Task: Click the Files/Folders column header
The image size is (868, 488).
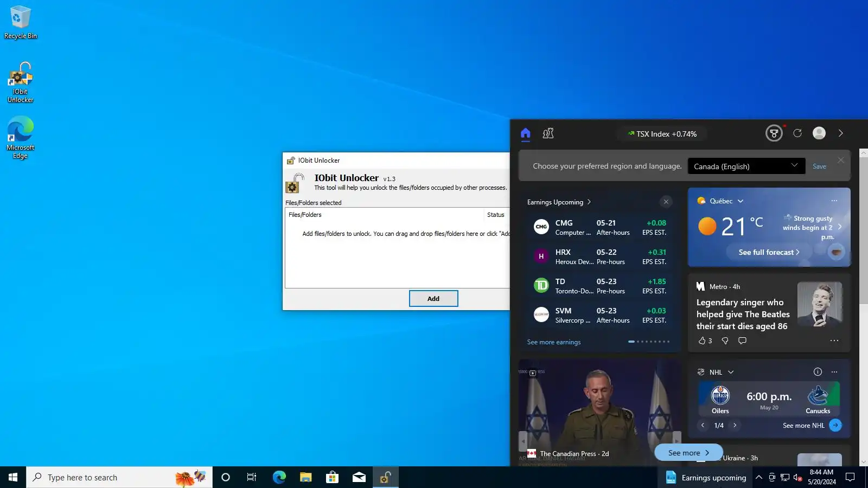Action: pyautogui.click(x=384, y=215)
